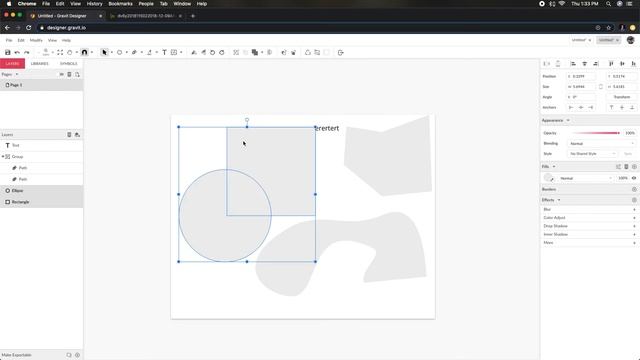The width and height of the screenshot is (640, 360).
Task: Adjust the Opacity slider
Action: click(x=596, y=133)
